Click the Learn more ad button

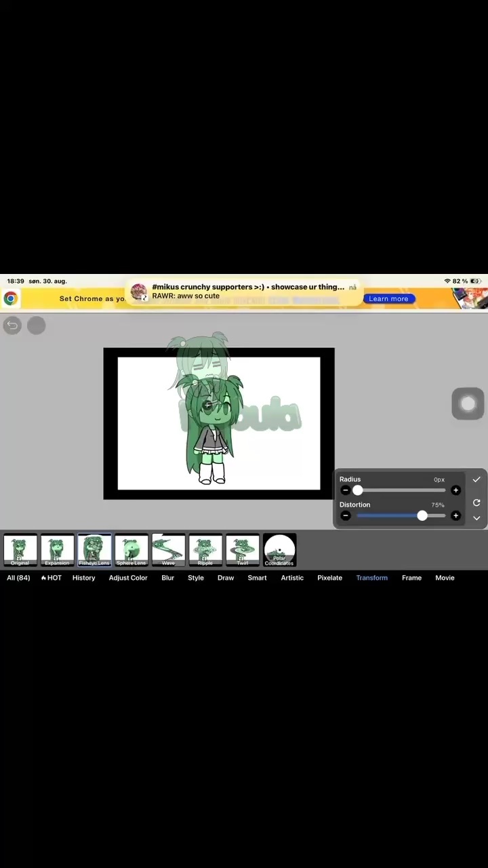388,298
